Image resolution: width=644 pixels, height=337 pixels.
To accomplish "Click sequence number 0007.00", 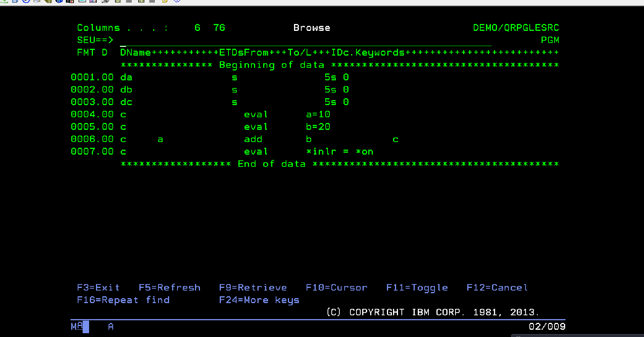I will 92,152.
